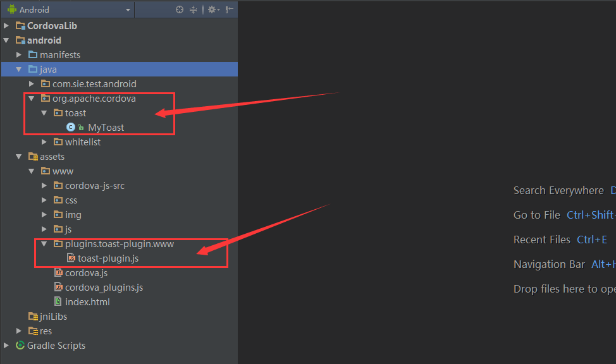Select toast-plugin.js in project tree
The height and width of the screenshot is (364, 616).
tap(108, 258)
